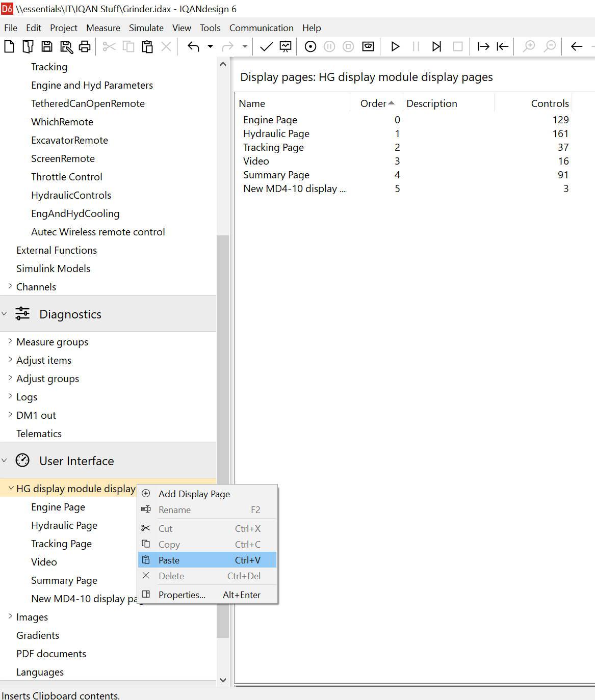The image size is (595, 700).
Task: Collapse the User Interface section chevron
Action: point(5,461)
